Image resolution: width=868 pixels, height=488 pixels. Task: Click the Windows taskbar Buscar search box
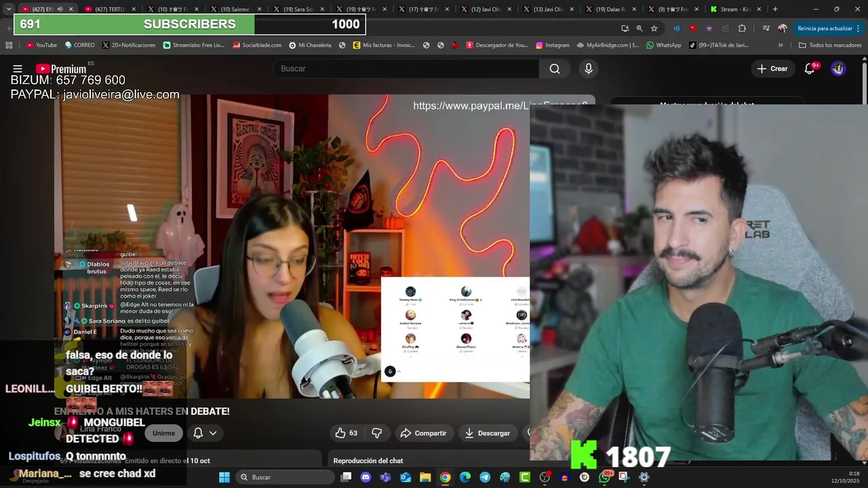(x=285, y=477)
